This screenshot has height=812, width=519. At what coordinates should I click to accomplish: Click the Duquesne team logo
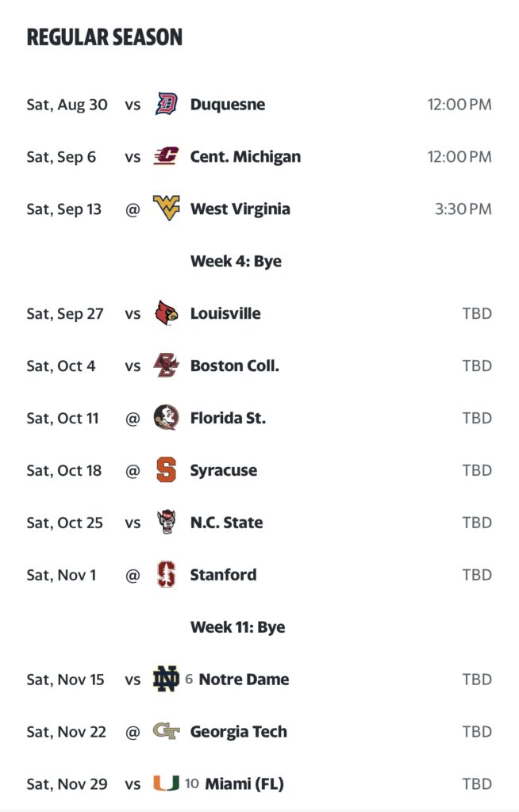point(167,104)
